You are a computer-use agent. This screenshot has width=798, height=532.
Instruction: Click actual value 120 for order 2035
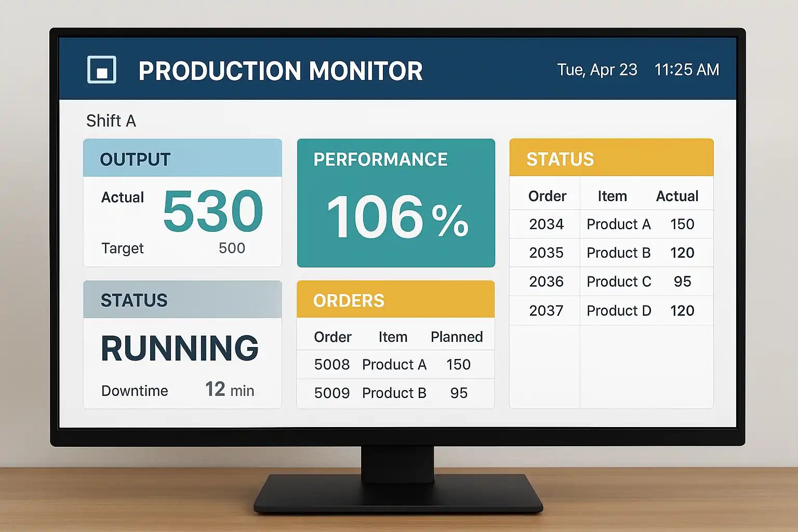[682, 253]
